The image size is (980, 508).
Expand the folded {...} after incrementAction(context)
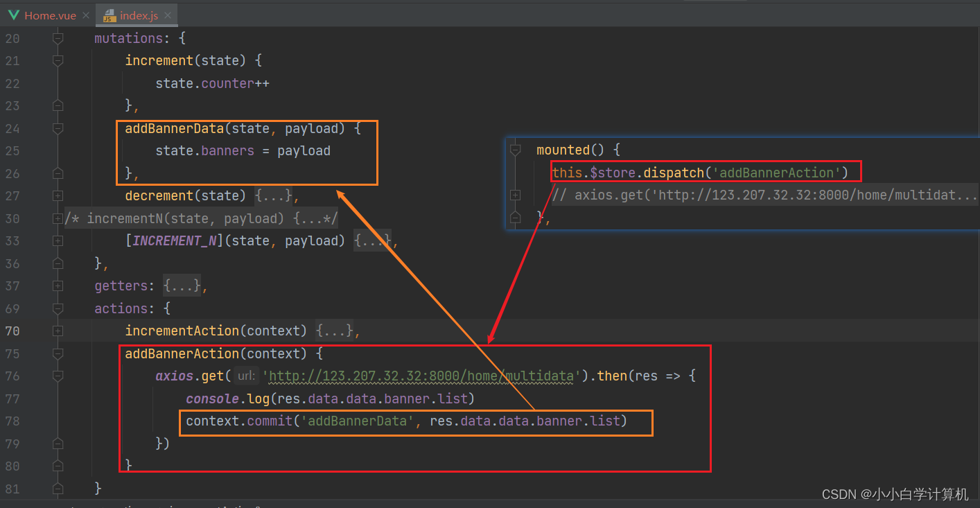coord(334,331)
